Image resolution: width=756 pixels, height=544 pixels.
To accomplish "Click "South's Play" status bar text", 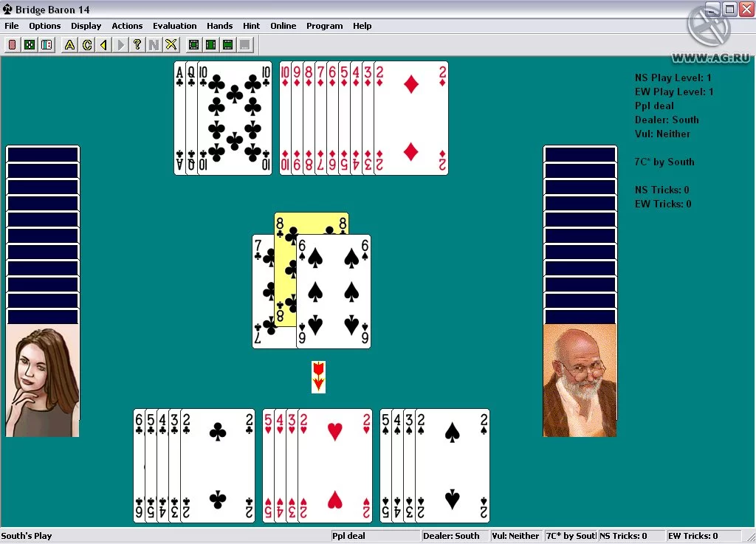I will click(x=27, y=536).
